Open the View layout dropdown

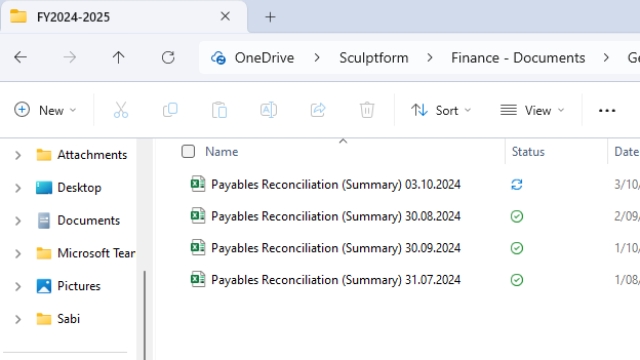tap(532, 110)
